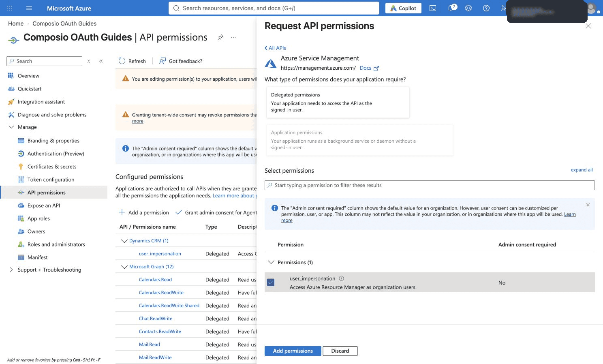The height and width of the screenshot is (364, 603).
Task: Open the hamburger portal menu
Action: click(x=29, y=8)
